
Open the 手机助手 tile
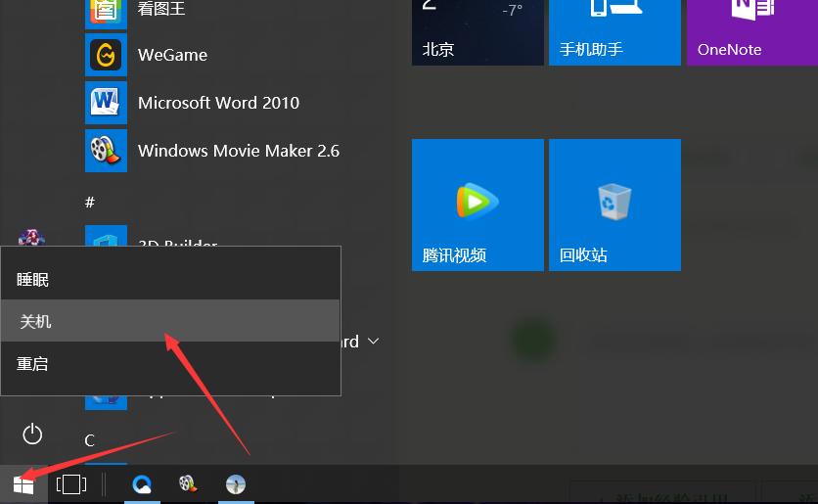(615, 32)
